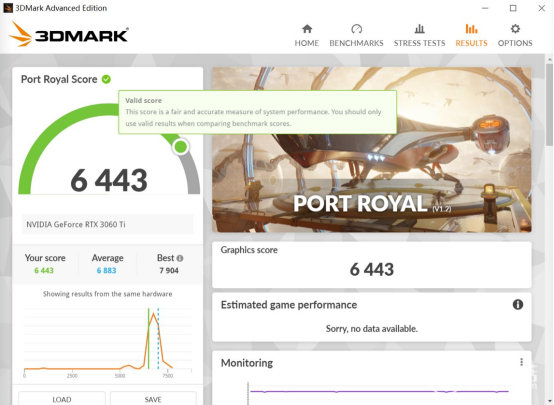Go to the Benchmarks tab
The image size is (554, 405).
pyautogui.click(x=356, y=36)
